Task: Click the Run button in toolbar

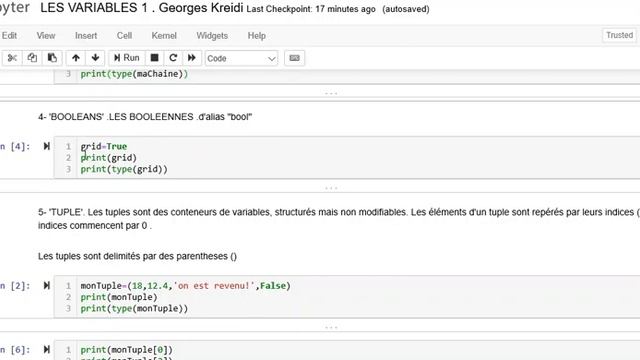Action: point(127,58)
